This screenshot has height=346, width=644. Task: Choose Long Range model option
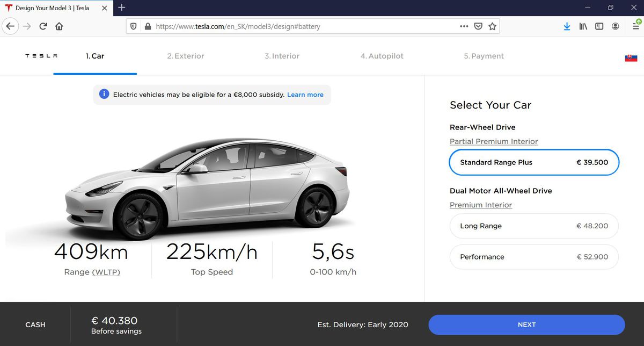[x=533, y=226]
